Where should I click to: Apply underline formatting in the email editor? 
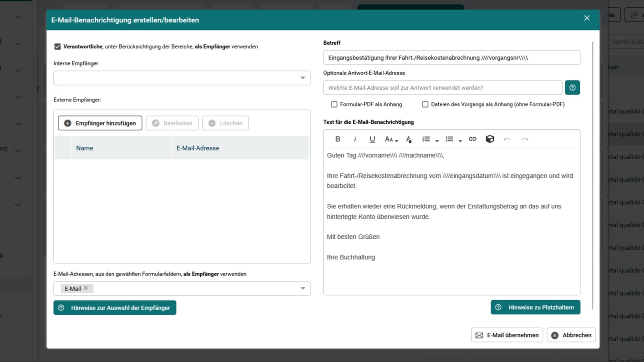[x=372, y=139]
